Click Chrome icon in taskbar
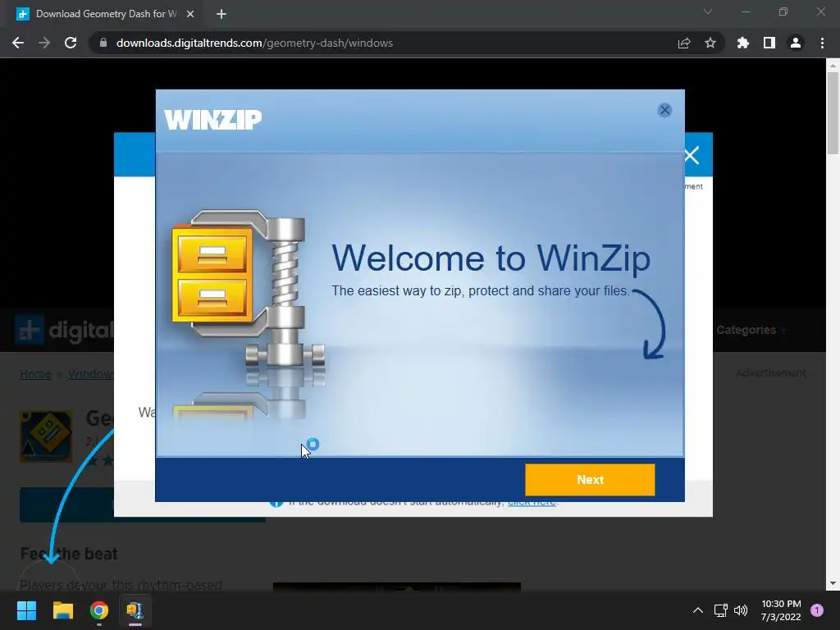The width and height of the screenshot is (840, 630). point(99,610)
